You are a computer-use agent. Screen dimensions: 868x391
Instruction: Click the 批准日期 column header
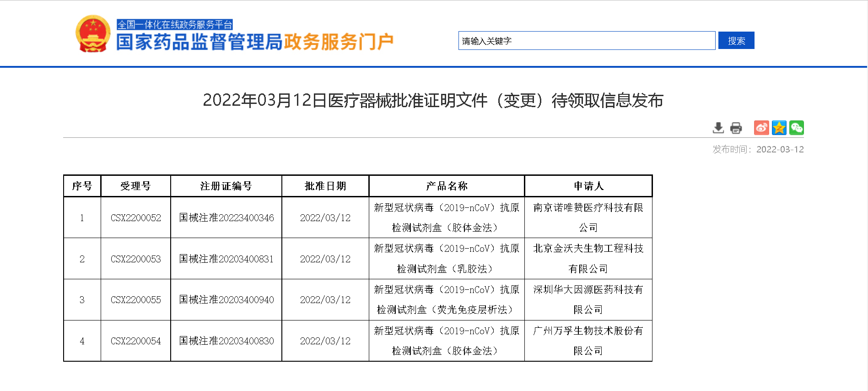[325, 186]
